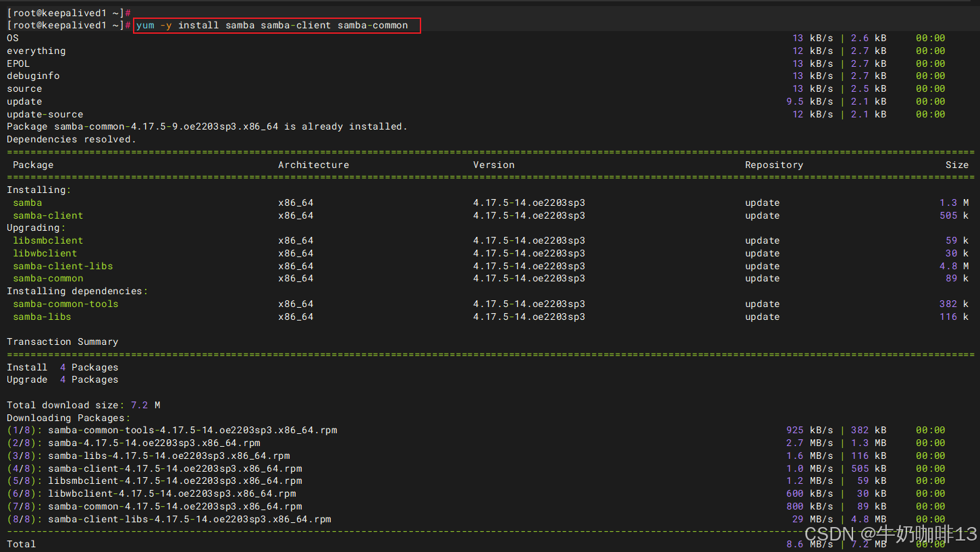Click the 'Repository' column header
980x552 pixels.
pos(774,165)
